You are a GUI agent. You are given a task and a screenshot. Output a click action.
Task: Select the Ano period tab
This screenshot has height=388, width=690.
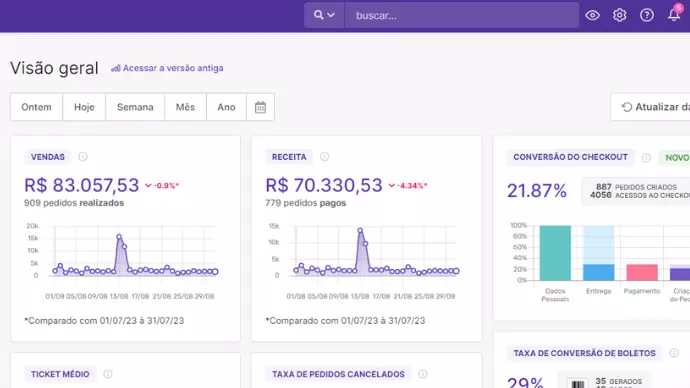pos(226,107)
